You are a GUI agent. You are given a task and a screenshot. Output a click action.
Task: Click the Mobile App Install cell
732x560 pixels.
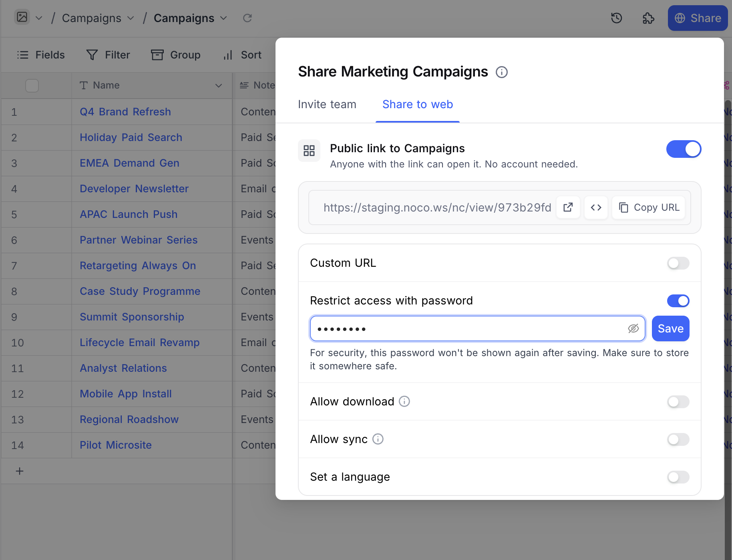point(152,394)
